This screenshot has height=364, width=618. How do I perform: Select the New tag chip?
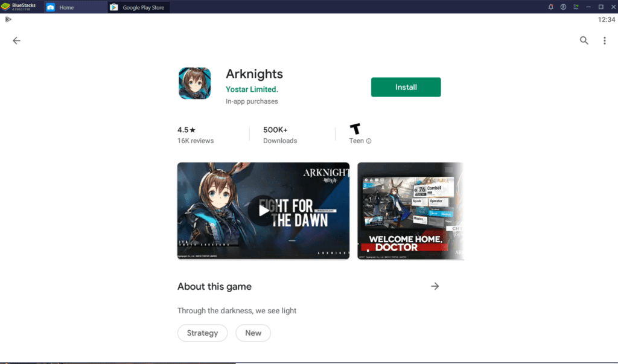(x=253, y=333)
